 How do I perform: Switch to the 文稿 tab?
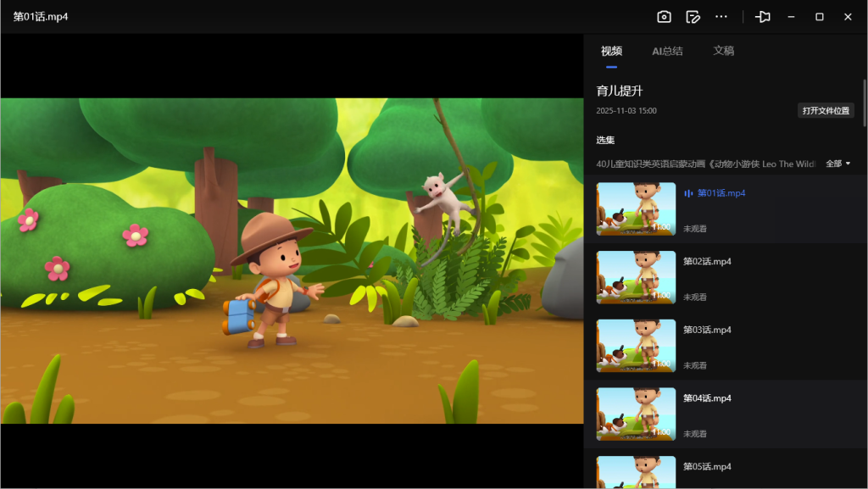pos(723,51)
